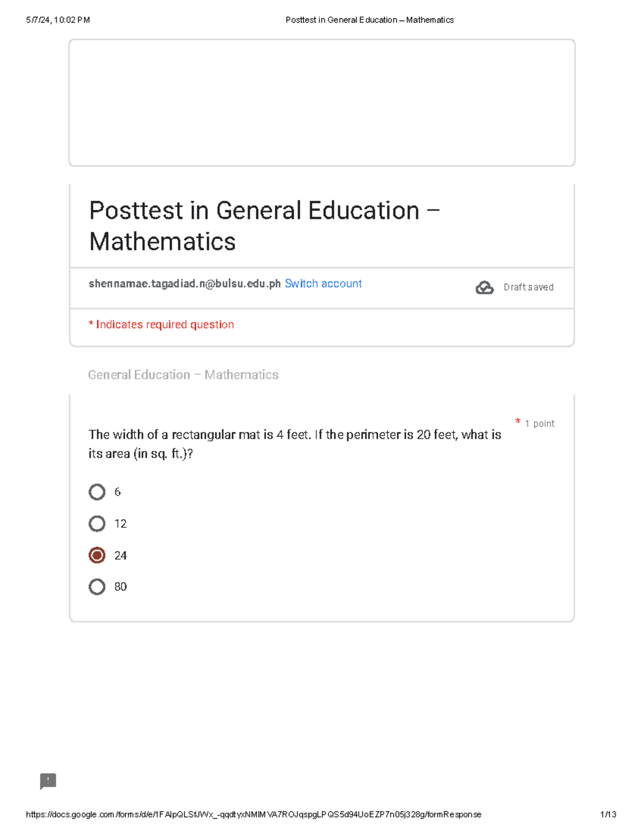Image resolution: width=644 pixels, height=834 pixels.
Task: Click the radio circle icon next to 6
Action: click(97, 492)
